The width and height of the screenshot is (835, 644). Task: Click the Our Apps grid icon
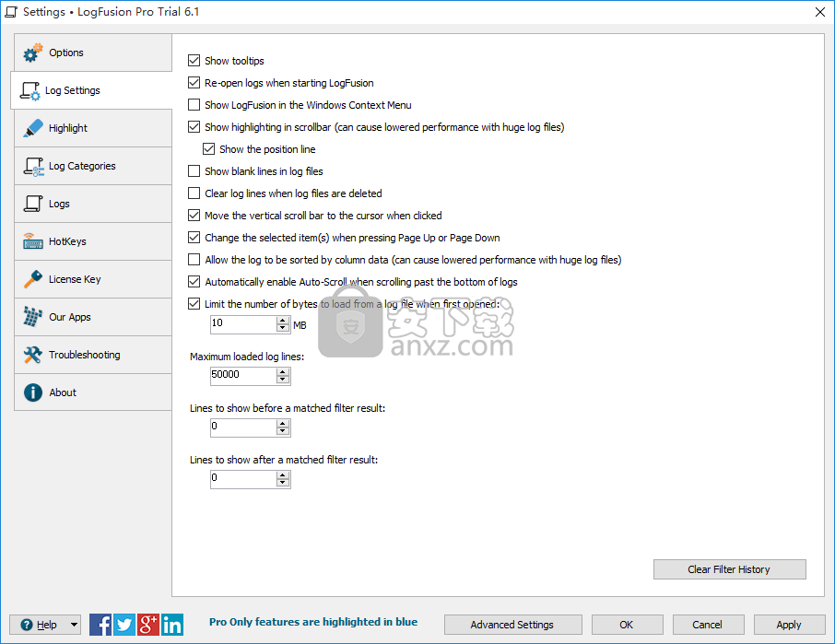[33, 317]
